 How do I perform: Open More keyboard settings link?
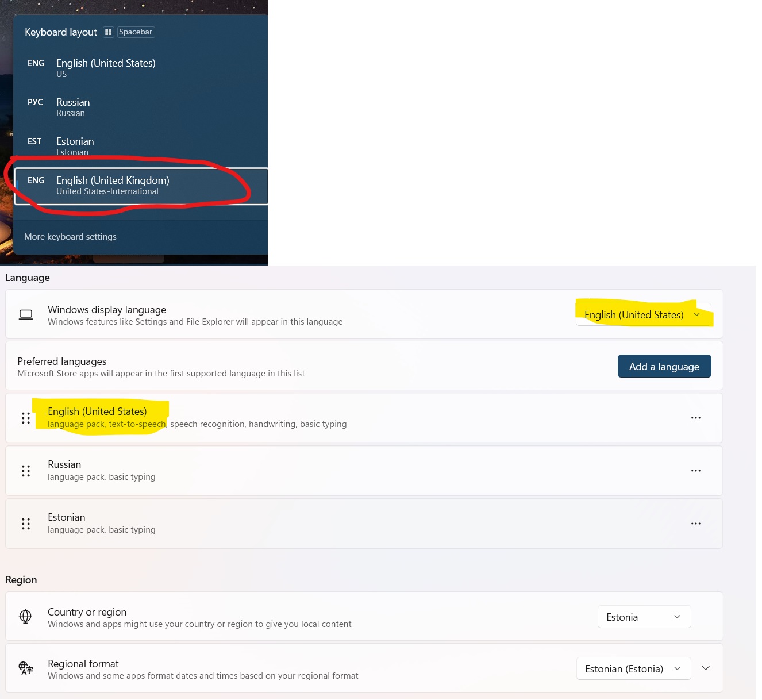pos(70,237)
